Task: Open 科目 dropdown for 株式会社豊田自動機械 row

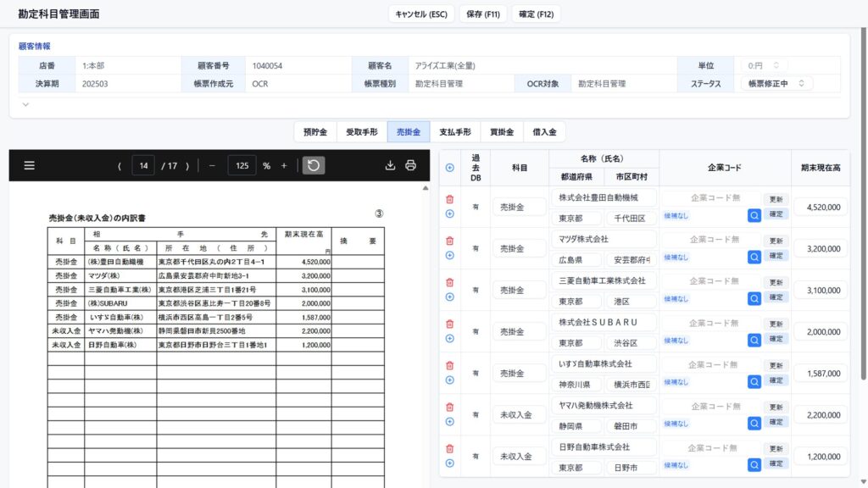Action: 519,207
